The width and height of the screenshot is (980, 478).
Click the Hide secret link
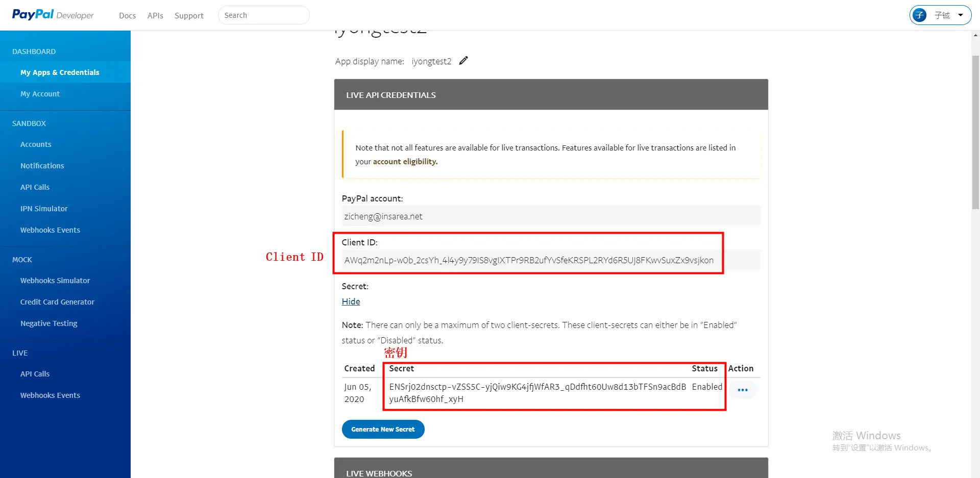click(x=351, y=301)
